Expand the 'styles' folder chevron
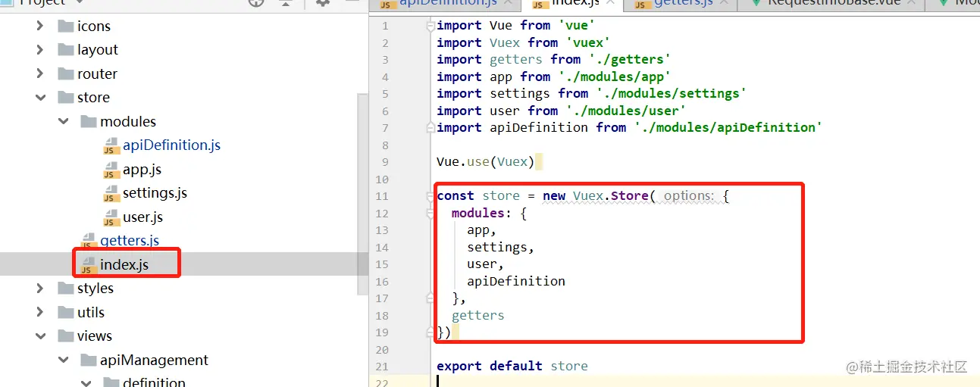 click(x=40, y=289)
